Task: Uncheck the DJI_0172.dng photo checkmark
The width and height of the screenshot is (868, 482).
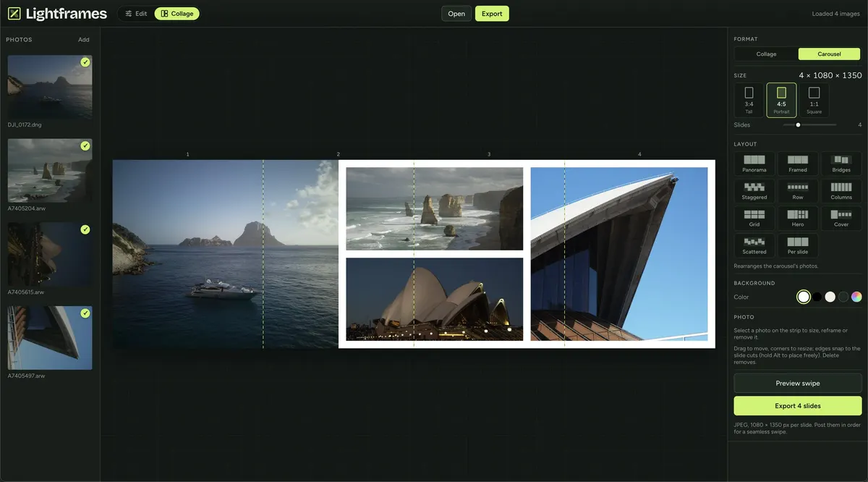Action: click(85, 62)
